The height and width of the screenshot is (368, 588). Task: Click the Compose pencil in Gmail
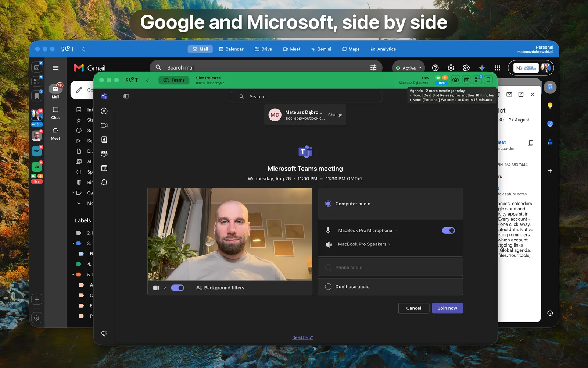(79, 90)
